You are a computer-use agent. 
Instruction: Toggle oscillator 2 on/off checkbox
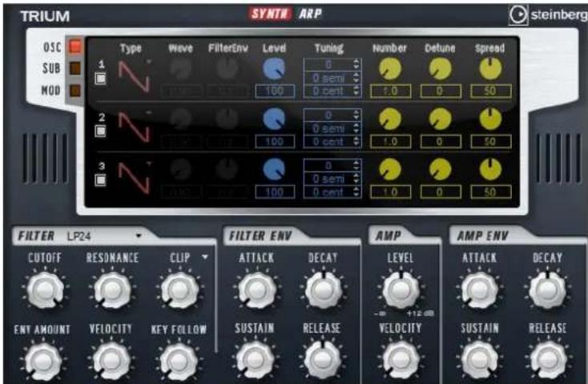pyautogui.click(x=100, y=131)
